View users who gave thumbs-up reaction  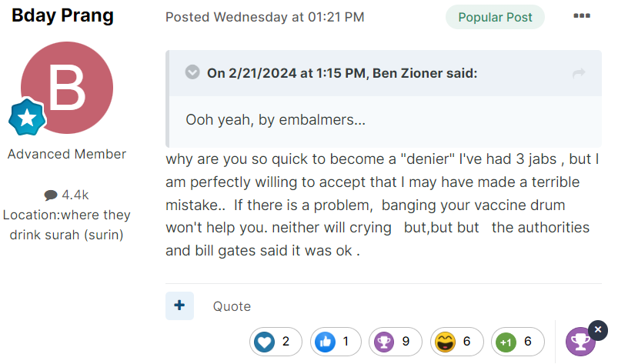(x=336, y=342)
